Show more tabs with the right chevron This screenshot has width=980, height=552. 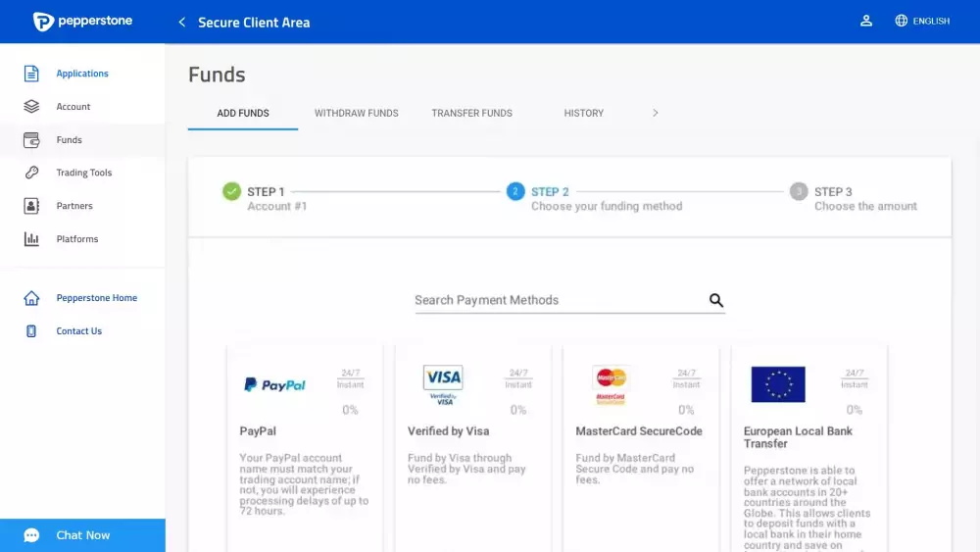(655, 113)
